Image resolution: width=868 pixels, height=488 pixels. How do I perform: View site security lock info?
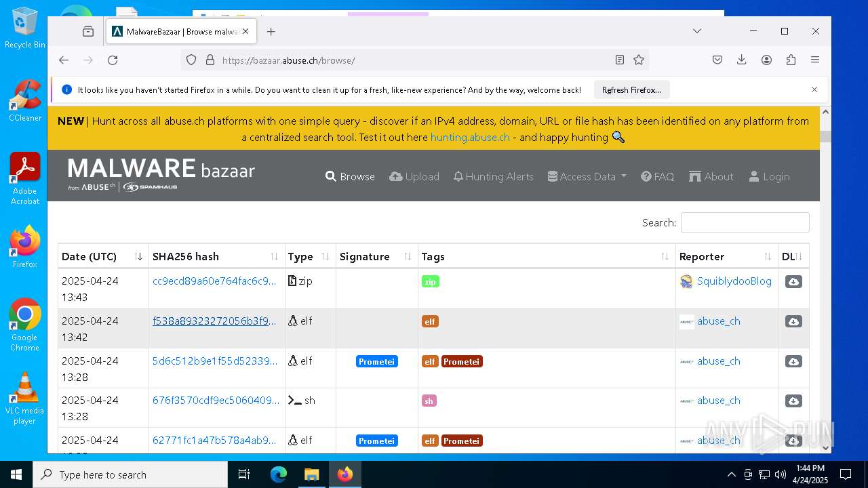(210, 60)
